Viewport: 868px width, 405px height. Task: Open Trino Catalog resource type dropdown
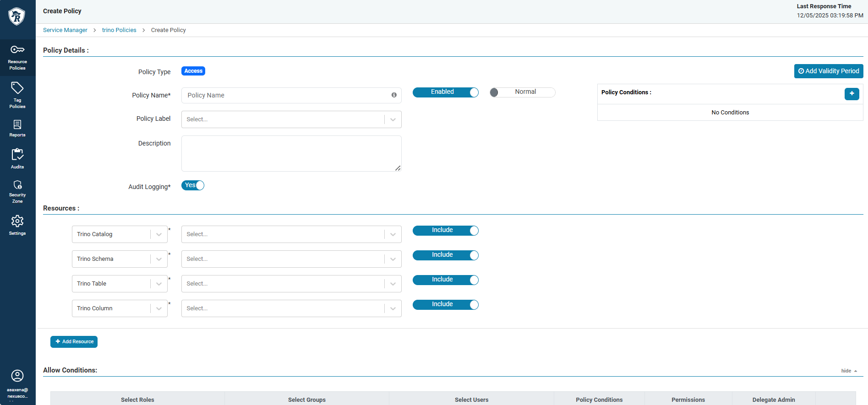120,234
